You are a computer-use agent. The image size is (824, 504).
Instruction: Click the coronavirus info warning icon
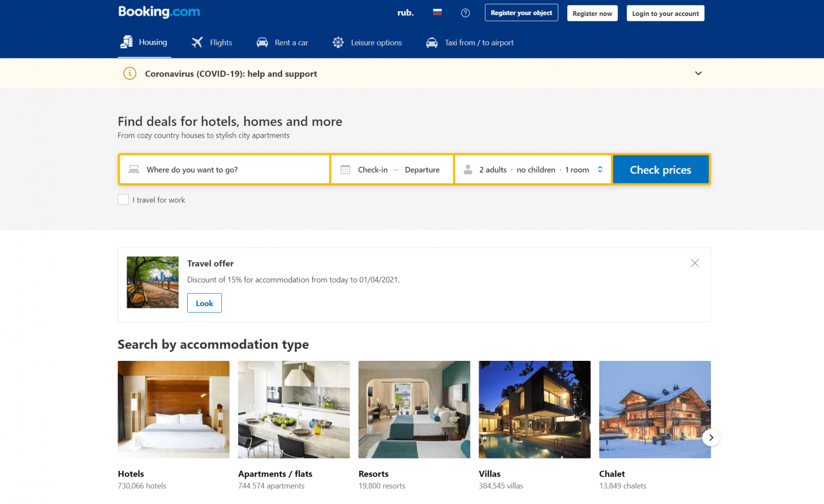(x=129, y=73)
